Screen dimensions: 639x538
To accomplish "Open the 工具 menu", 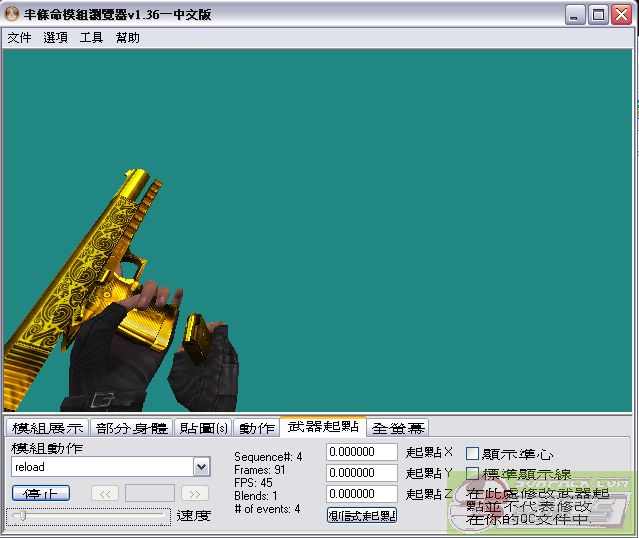I will [91, 38].
